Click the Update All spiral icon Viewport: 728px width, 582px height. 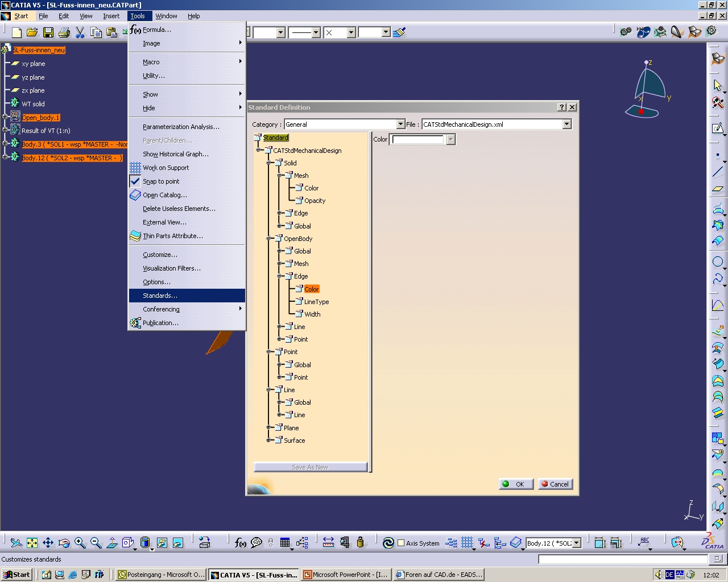[x=388, y=543]
